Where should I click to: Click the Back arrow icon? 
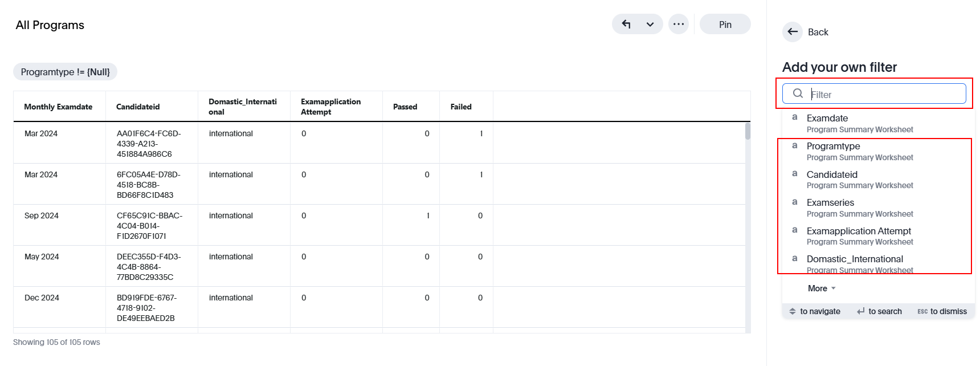click(x=793, y=32)
